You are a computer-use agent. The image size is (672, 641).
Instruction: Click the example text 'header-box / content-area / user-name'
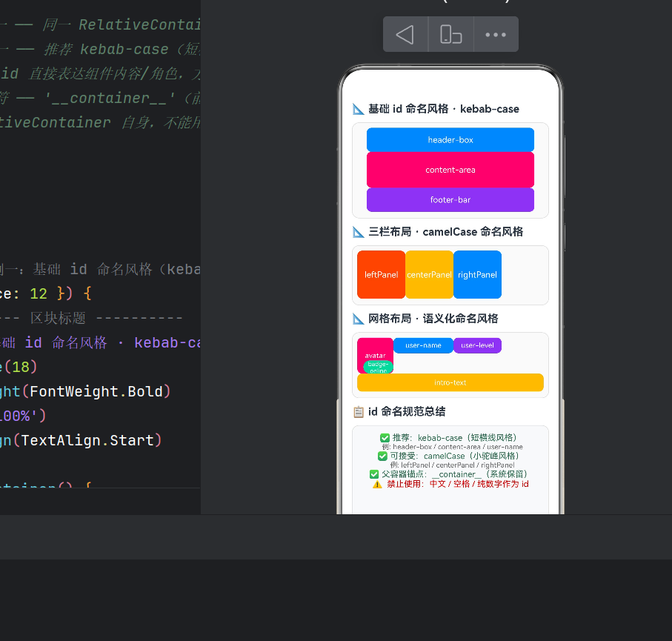(458, 447)
